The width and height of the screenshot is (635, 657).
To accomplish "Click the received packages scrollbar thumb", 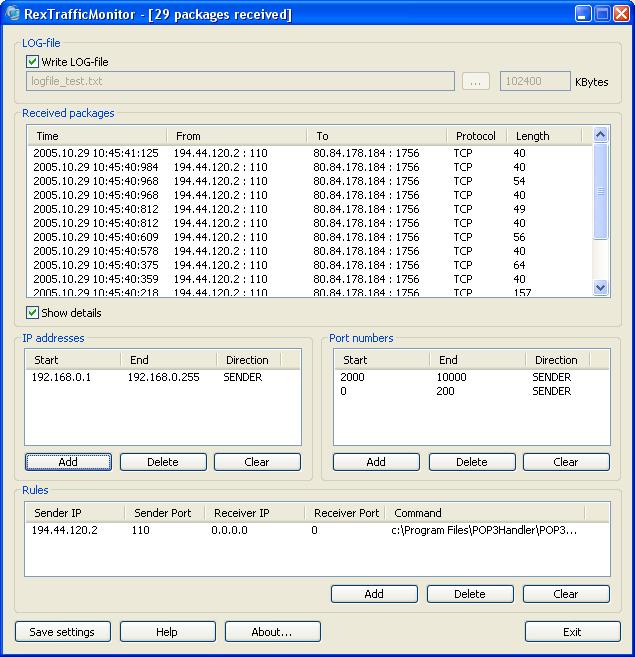I will pyautogui.click(x=600, y=191).
